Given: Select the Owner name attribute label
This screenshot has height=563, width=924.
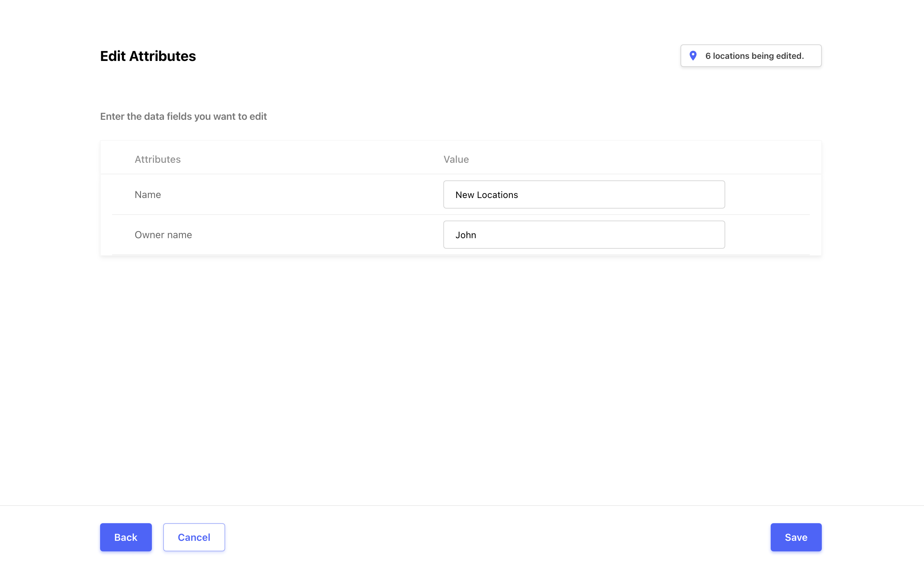Looking at the screenshot, I should pyautogui.click(x=163, y=235).
